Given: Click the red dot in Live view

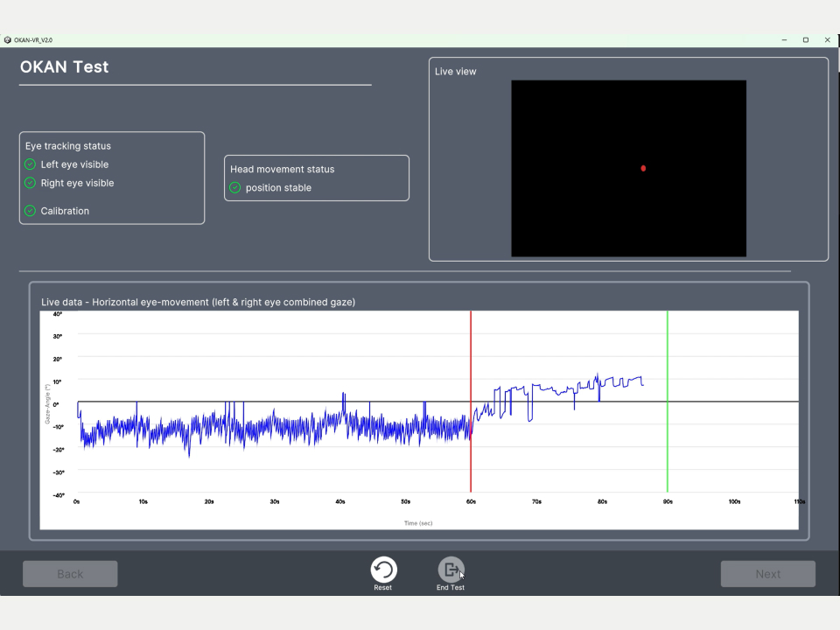Looking at the screenshot, I should [x=643, y=168].
